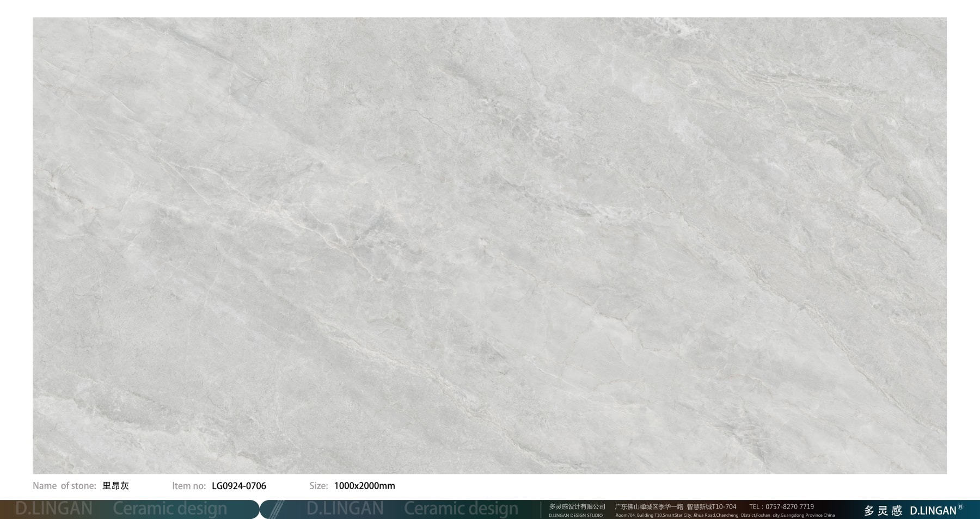Click the English address line with Room704
Image resolution: width=980 pixels, height=519 pixels.
click(724, 515)
